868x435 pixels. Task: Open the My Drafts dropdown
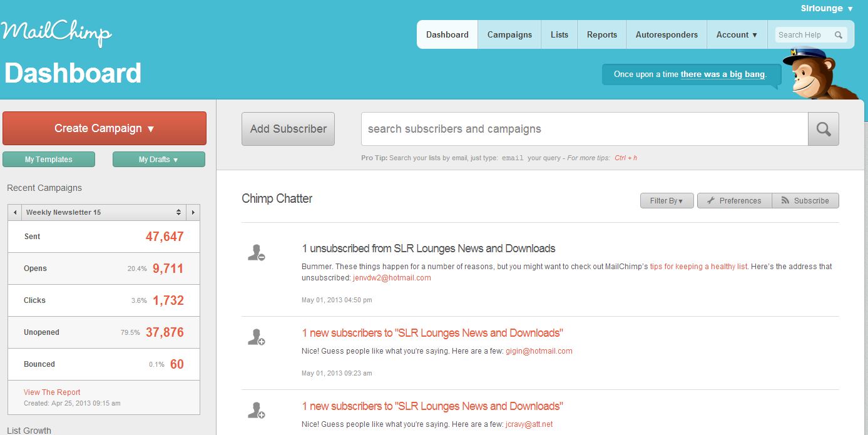point(159,160)
